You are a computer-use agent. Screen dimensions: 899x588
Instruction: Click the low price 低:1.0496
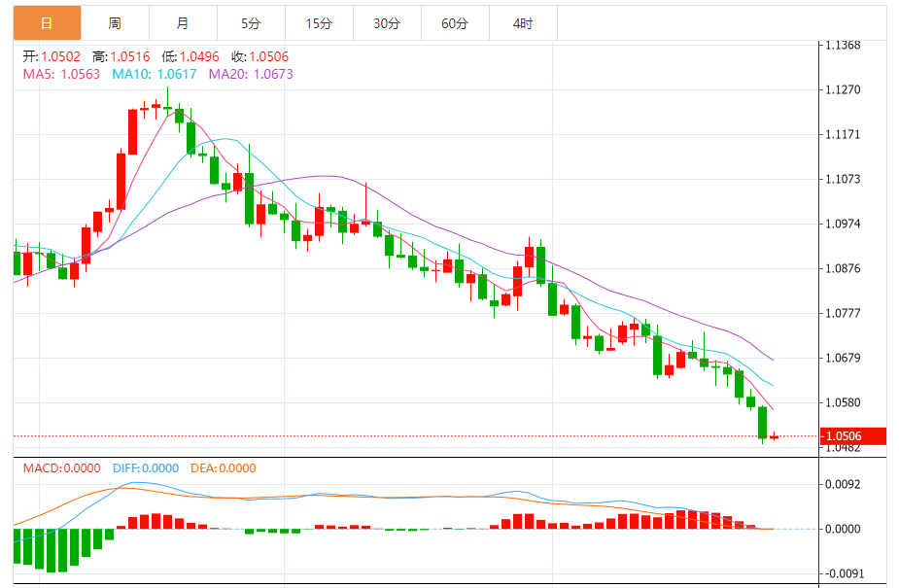click(x=190, y=56)
